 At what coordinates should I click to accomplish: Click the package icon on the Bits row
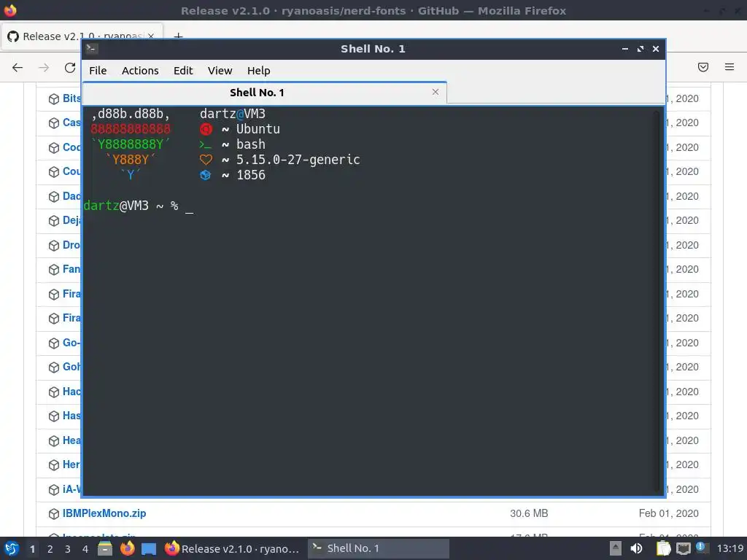(54, 99)
